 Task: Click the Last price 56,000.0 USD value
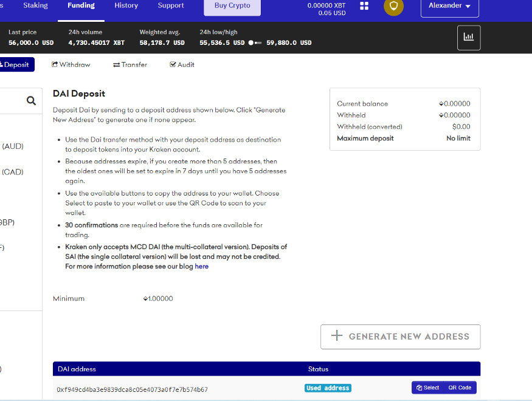(31, 43)
